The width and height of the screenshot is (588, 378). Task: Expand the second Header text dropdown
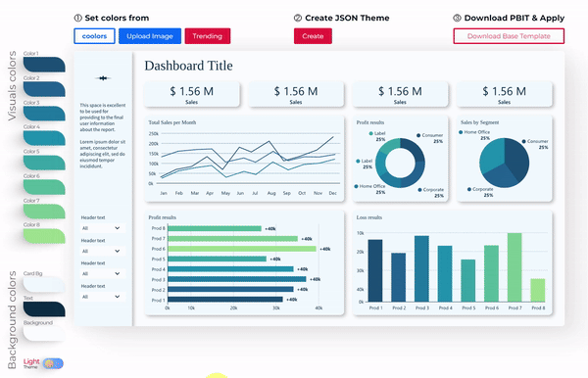click(102, 251)
